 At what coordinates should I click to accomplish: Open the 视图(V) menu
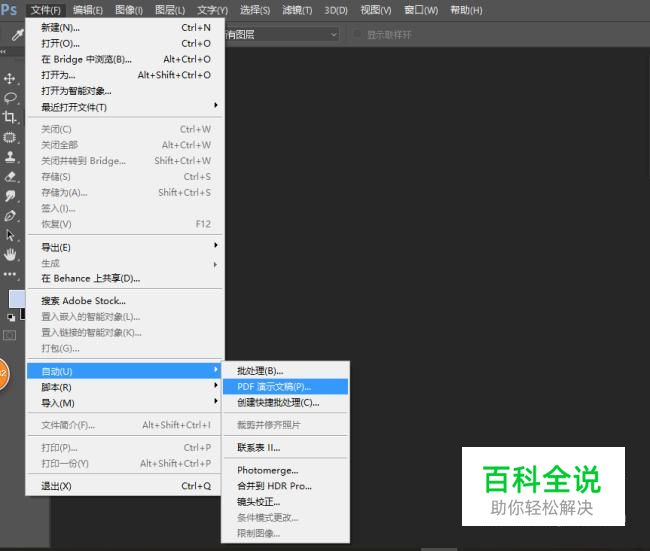[376, 10]
